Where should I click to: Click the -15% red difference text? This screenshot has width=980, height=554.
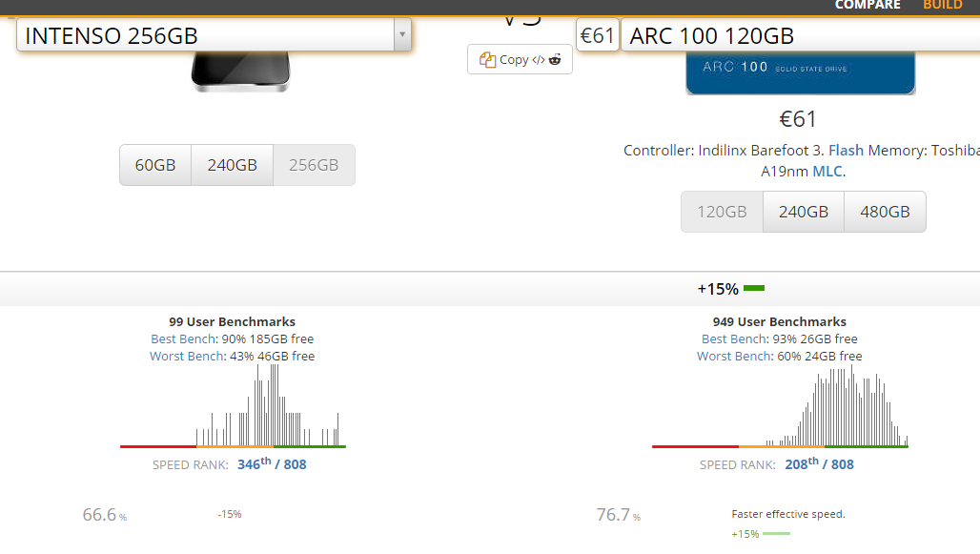pos(230,514)
